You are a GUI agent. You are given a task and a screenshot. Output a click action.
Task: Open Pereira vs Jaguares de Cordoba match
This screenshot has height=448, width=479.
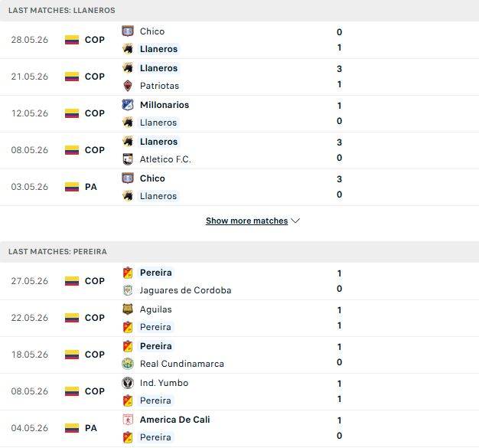tap(239, 281)
